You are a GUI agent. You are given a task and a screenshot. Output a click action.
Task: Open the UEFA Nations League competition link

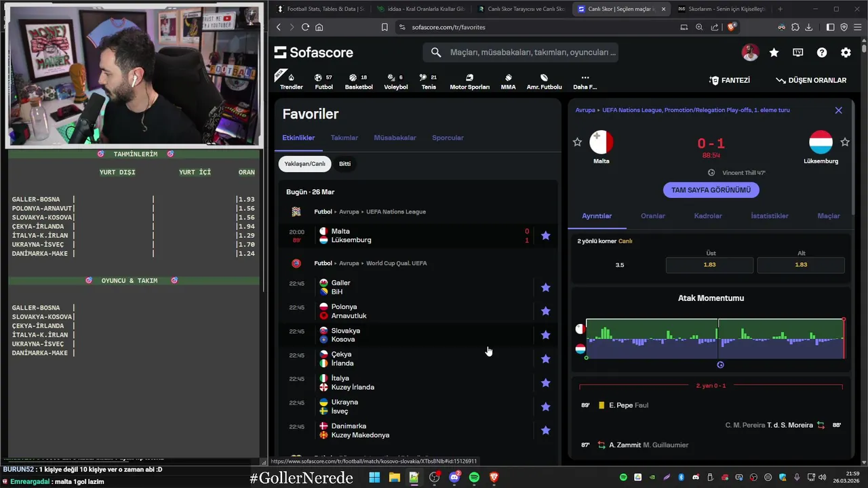[x=396, y=211]
